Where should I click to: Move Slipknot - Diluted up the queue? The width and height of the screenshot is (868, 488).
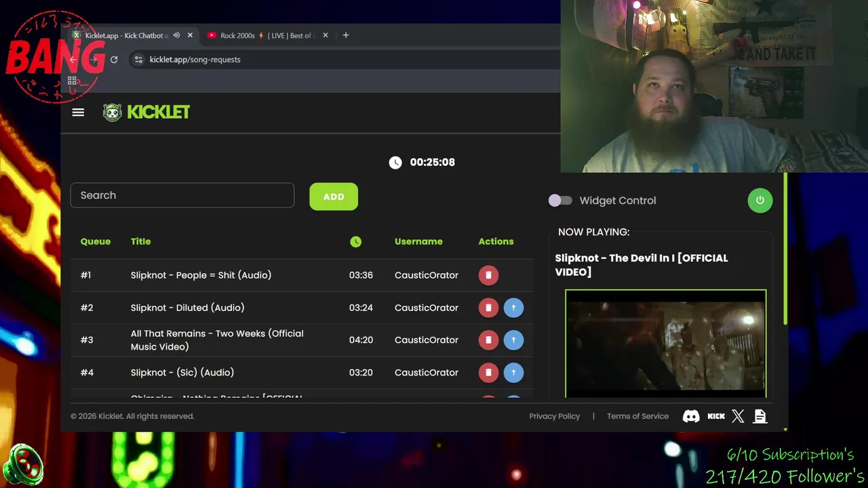coord(513,308)
